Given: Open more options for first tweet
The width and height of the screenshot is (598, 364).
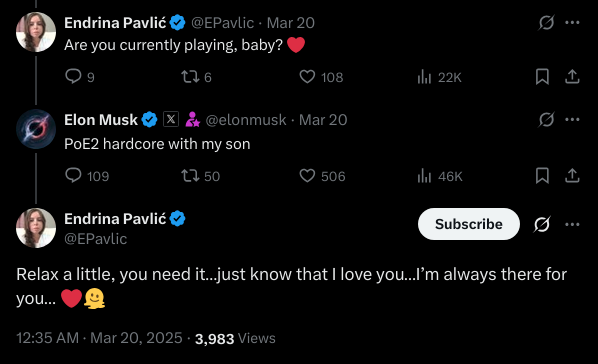Looking at the screenshot, I should (572, 23).
